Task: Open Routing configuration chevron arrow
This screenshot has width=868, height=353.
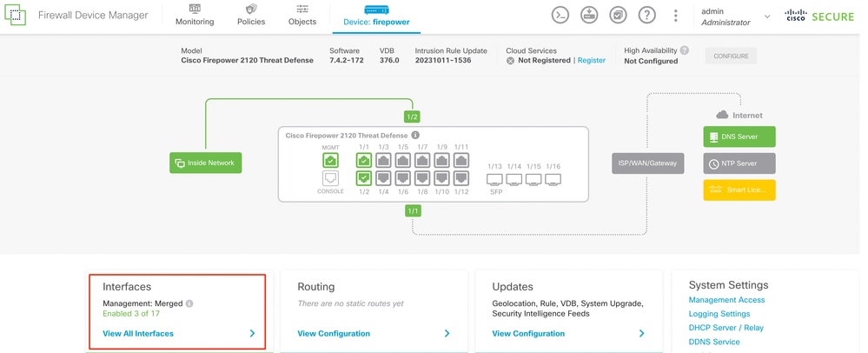Action: (447, 334)
